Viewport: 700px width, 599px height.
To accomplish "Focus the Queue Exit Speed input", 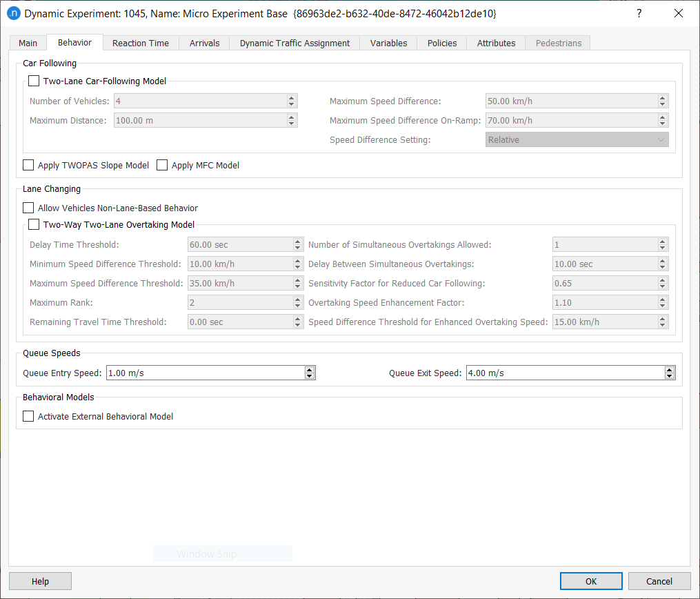I will pos(565,373).
